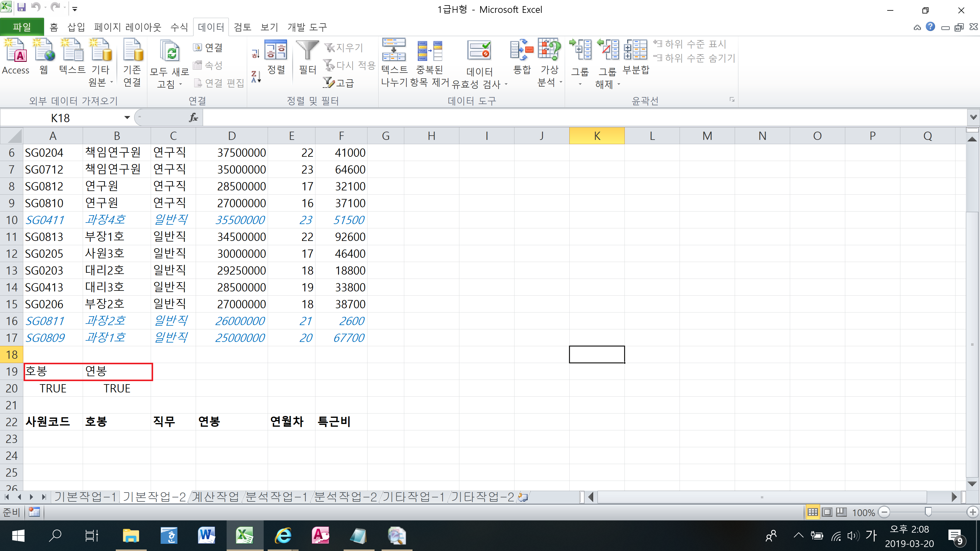Click the sort descending Z-A icon

[256, 77]
